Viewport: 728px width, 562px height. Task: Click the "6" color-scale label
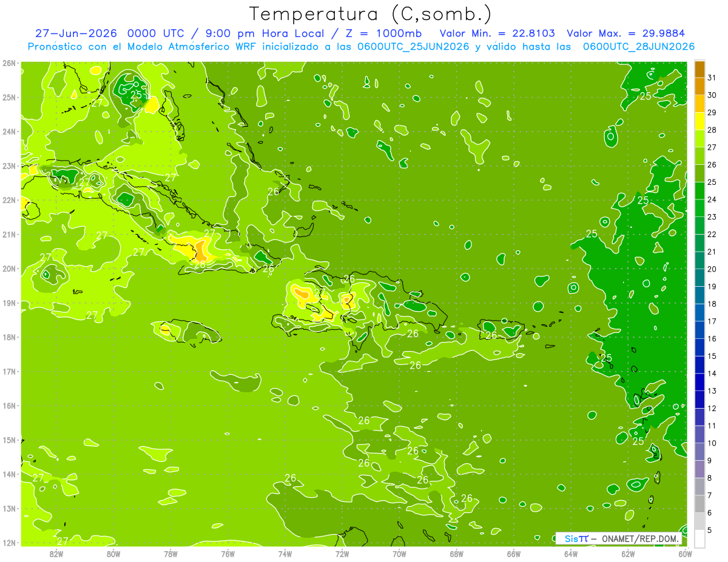coord(710,513)
